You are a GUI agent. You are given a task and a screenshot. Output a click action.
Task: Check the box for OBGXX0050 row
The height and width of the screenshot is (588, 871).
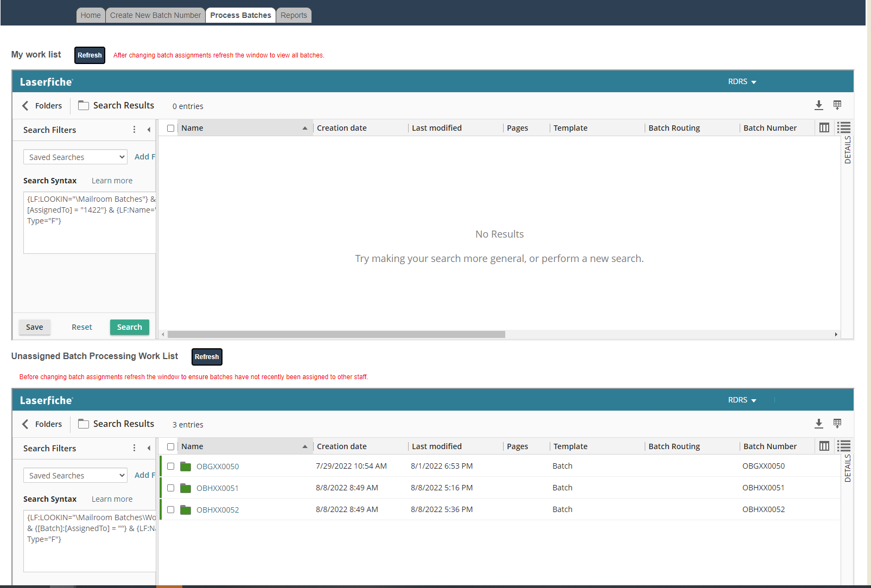[x=170, y=466]
